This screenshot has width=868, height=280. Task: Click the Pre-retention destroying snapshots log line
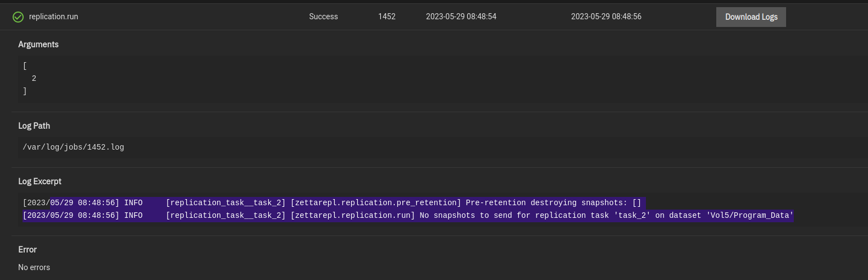point(332,203)
